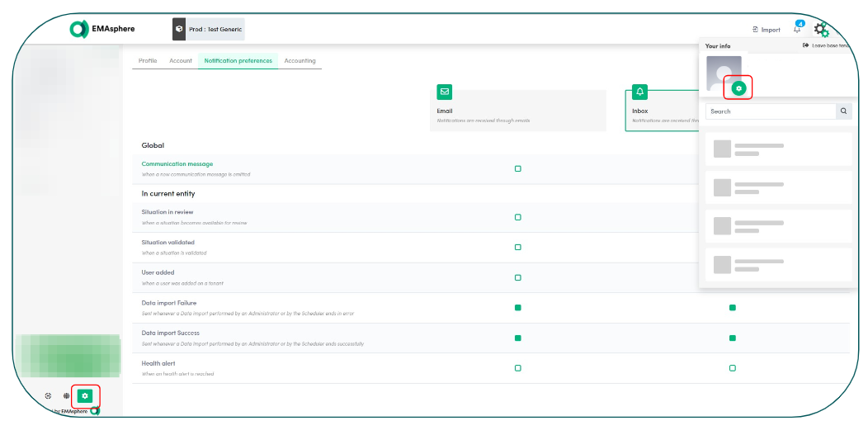
Task: Click the Search field in the user panel
Action: (770, 111)
